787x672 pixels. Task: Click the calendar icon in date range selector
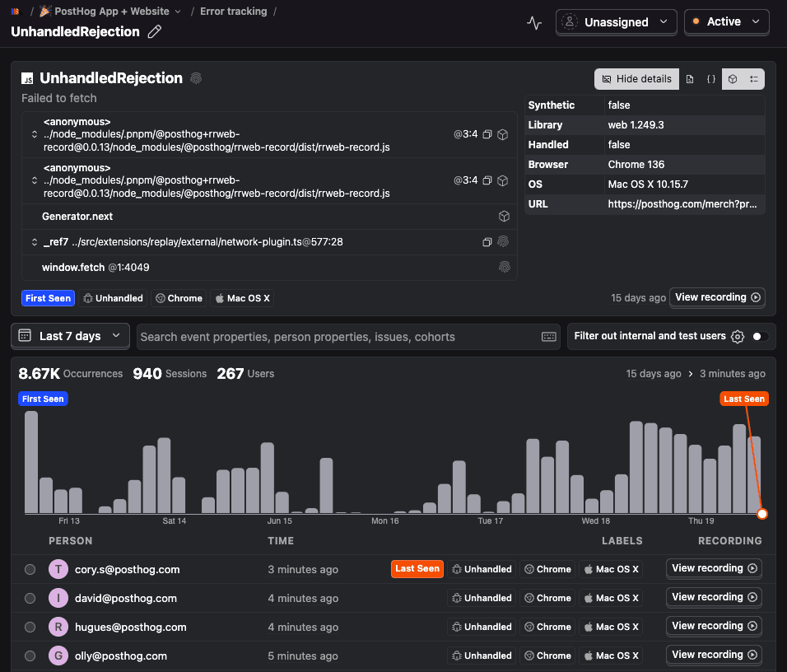click(25, 335)
